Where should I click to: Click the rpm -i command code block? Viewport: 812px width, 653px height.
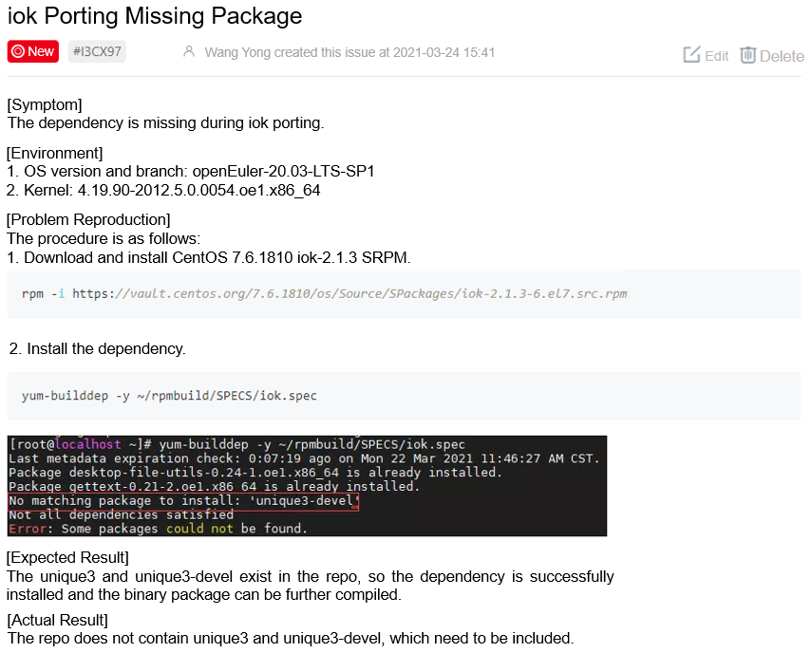tap(404, 293)
